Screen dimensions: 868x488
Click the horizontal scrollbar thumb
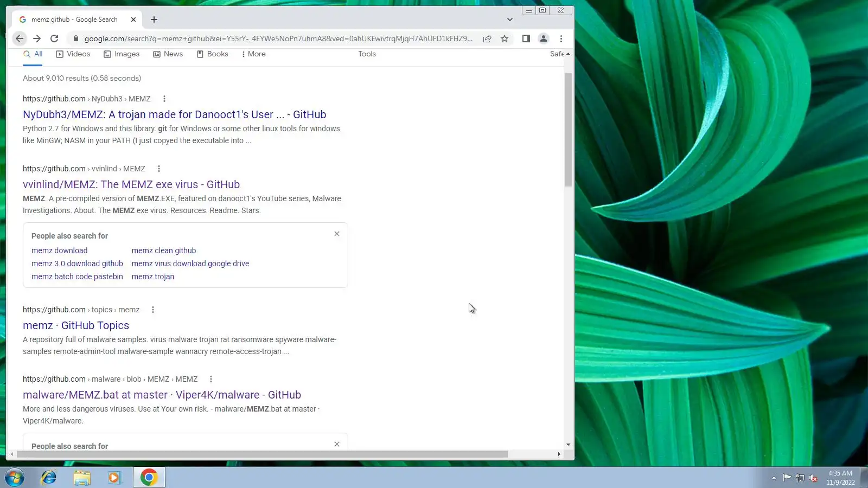(x=263, y=454)
